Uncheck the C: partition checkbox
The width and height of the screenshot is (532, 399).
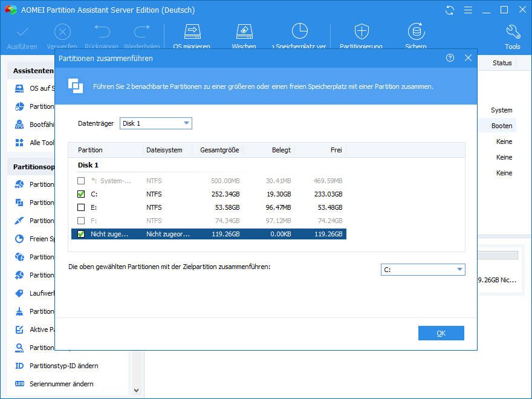click(x=81, y=194)
